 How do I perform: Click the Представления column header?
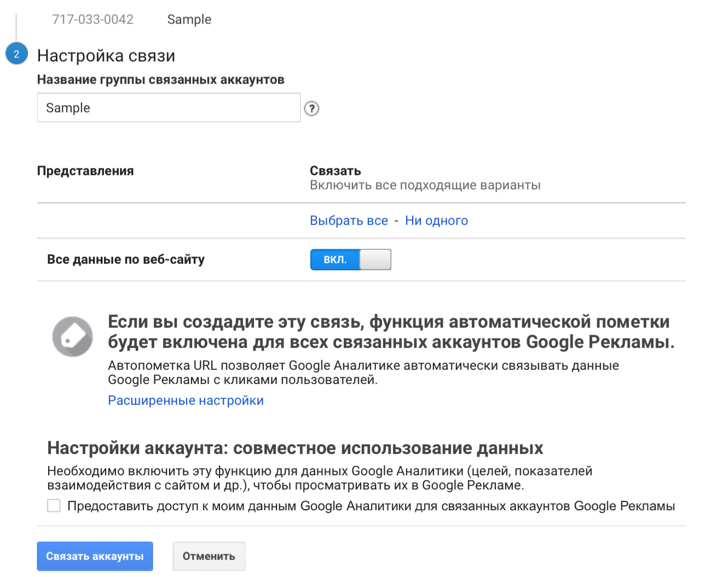[x=85, y=171]
